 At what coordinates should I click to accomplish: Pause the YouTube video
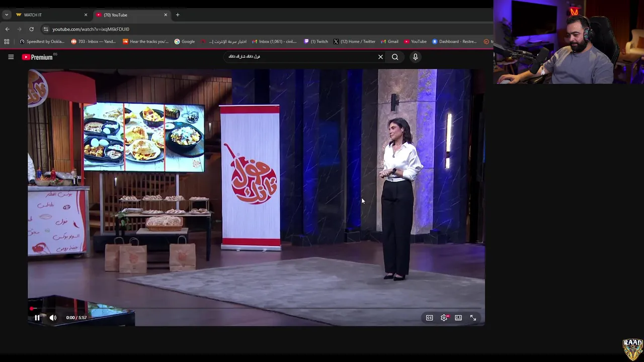point(37,318)
